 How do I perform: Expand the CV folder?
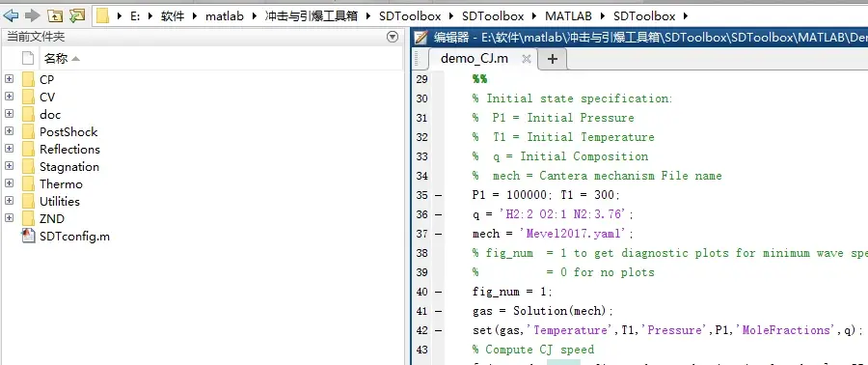[x=9, y=97]
